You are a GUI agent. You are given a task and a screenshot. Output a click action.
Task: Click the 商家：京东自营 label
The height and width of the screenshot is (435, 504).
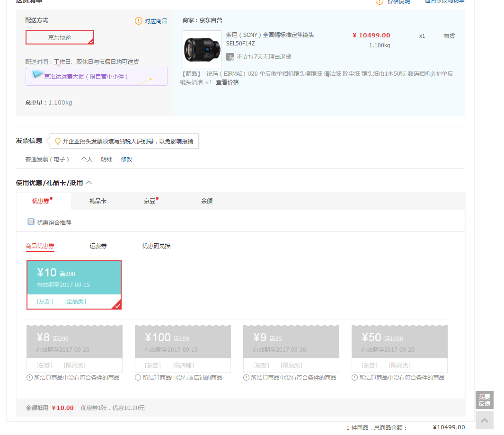[x=202, y=20]
